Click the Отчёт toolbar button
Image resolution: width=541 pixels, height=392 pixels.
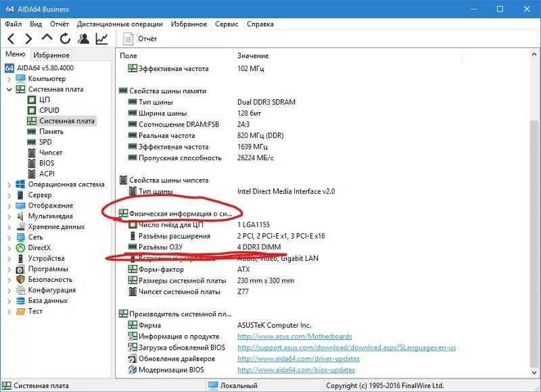coord(140,39)
